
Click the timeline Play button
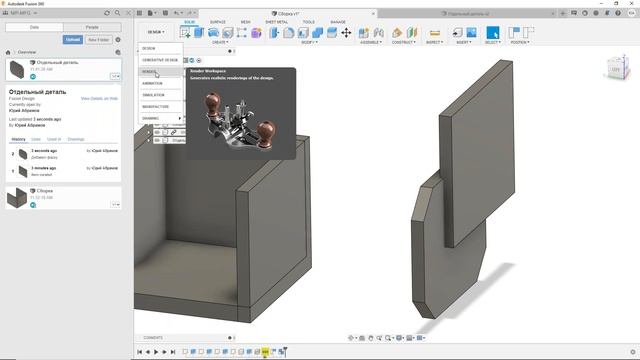tap(156, 351)
